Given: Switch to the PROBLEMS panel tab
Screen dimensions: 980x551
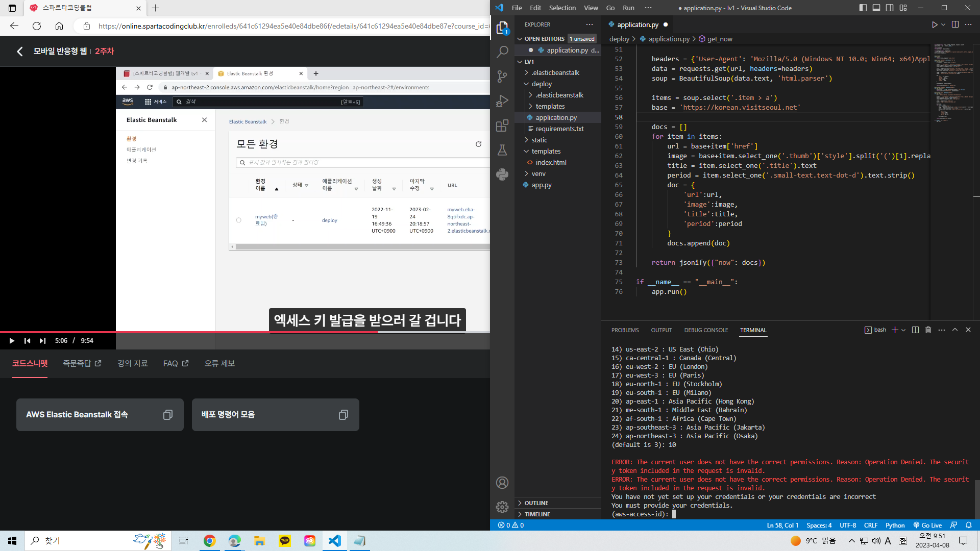Looking at the screenshot, I should [x=625, y=330].
